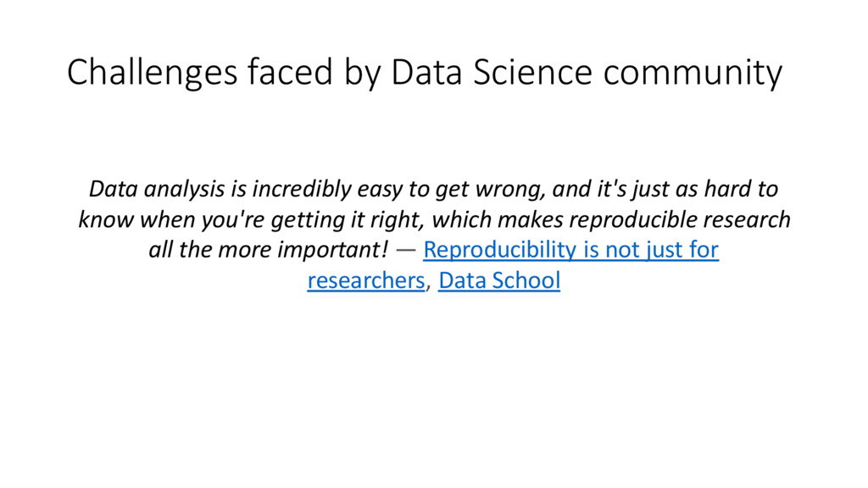Click the words 'which makes' in the quote
The height and width of the screenshot is (488, 868).
click(x=498, y=219)
